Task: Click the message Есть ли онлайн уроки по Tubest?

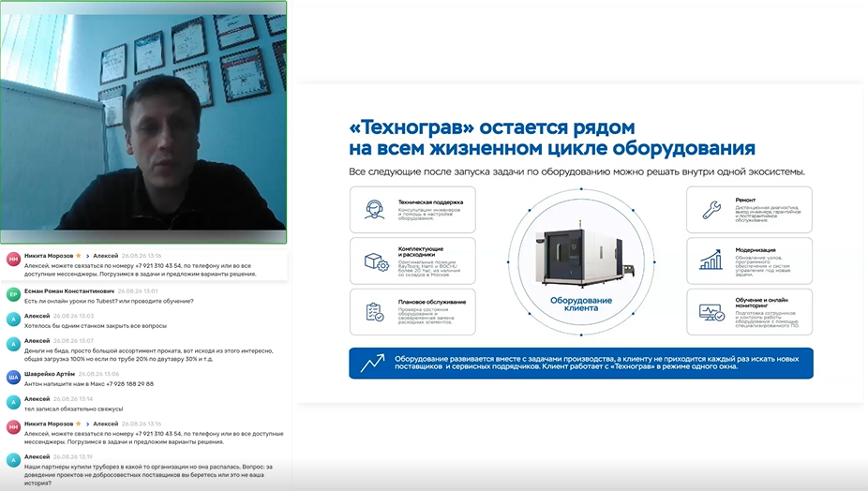Action: pos(109,301)
